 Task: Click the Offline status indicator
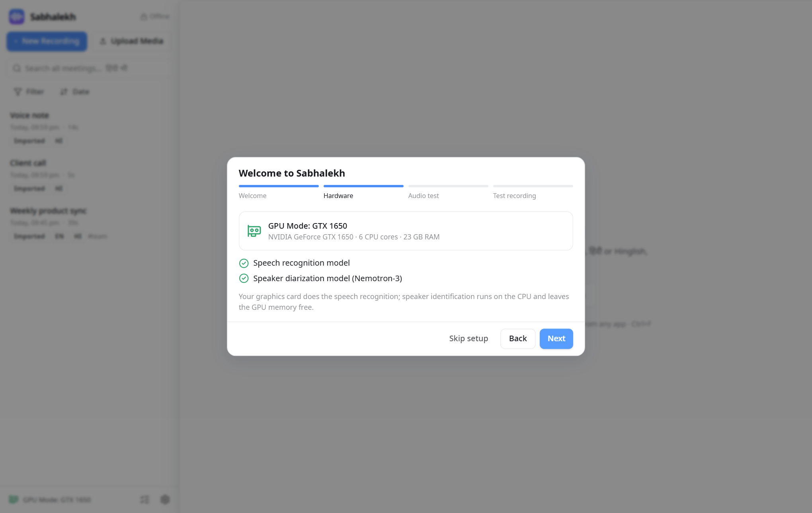(155, 16)
